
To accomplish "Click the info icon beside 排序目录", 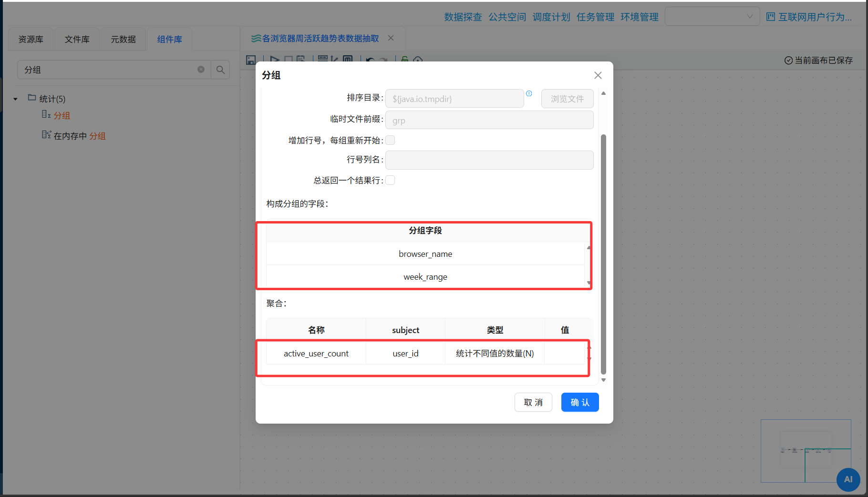I will click(529, 93).
